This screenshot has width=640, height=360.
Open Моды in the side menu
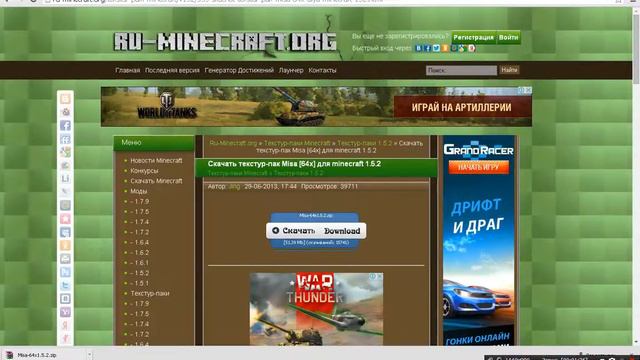(x=139, y=191)
